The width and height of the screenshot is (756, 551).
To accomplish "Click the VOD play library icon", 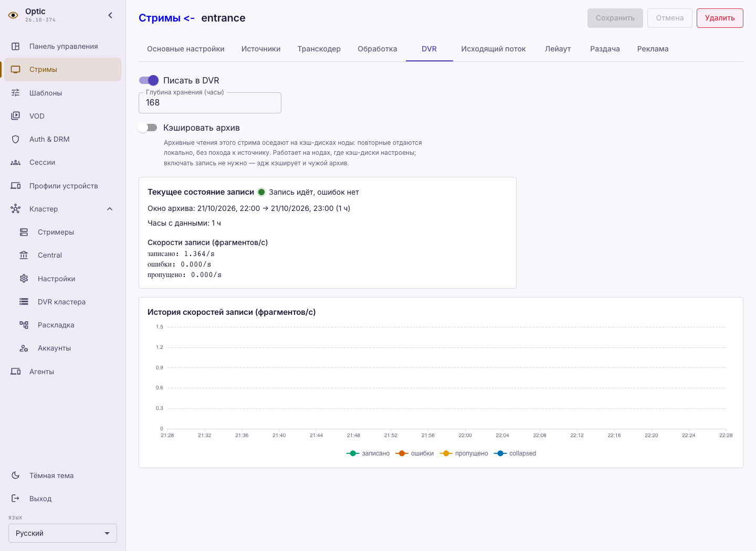I will point(16,116).
